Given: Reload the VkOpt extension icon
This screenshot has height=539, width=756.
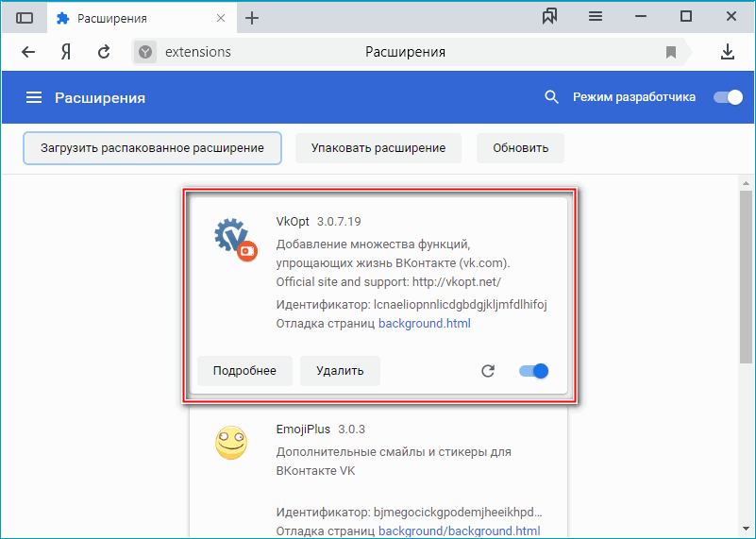Looking at the screenshot, I should (x=488, y=371).
